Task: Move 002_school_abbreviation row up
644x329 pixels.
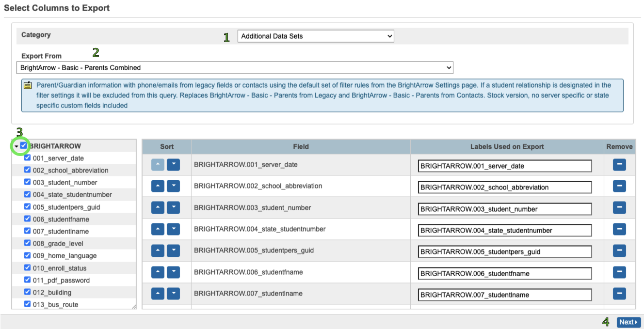Action: 158,186
